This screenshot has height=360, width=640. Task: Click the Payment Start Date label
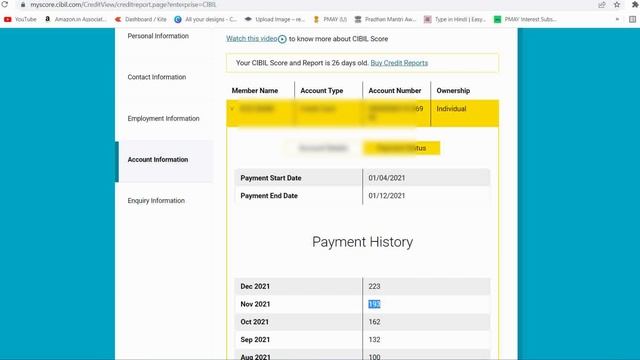point(271,178)
